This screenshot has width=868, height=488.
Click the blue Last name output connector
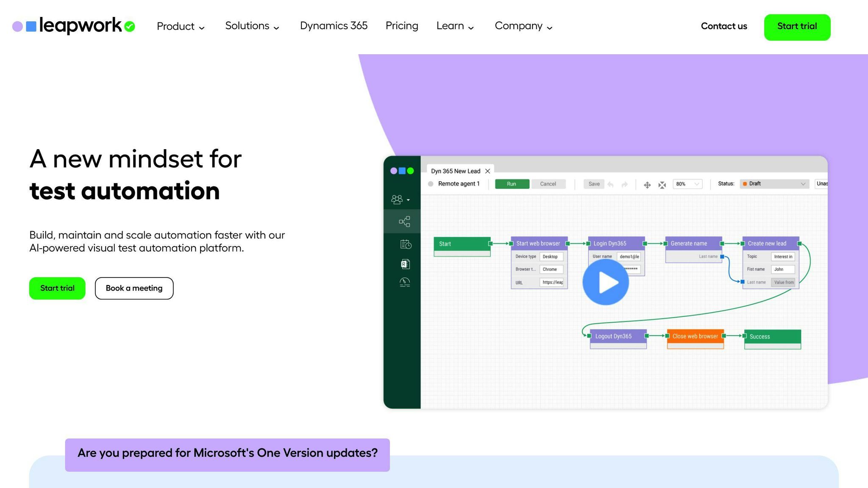tap(722, 257)
